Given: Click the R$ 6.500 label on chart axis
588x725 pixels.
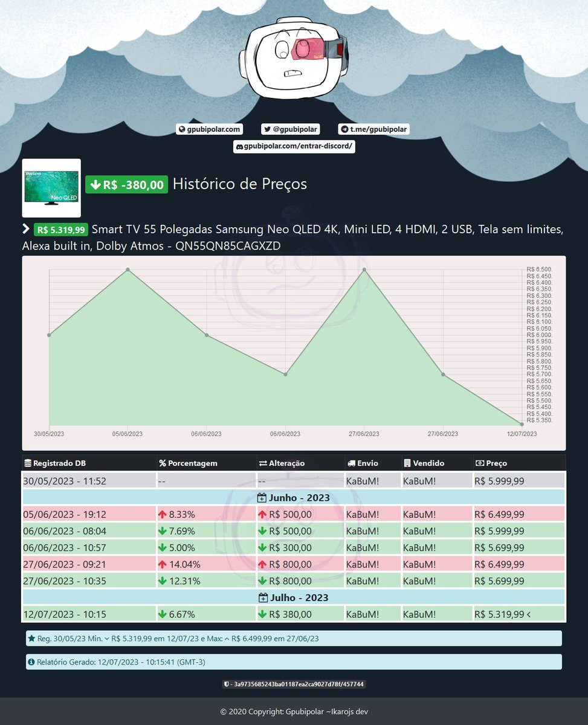Looking at the screenshot, I should click(x=540, y=269).
